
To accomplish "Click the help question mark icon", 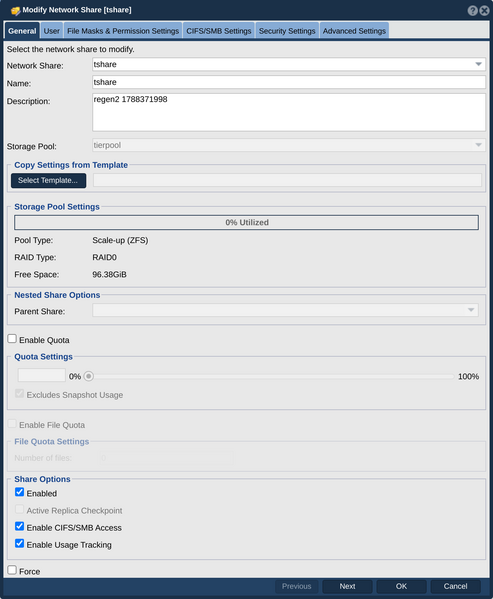I will click(472, 11).
